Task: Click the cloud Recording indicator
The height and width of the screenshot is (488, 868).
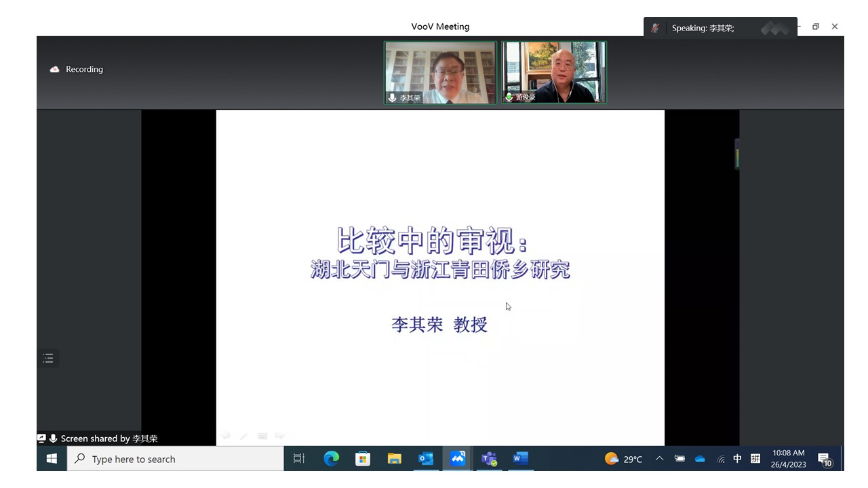Action: pyautogui.click(x=76, y=69)
